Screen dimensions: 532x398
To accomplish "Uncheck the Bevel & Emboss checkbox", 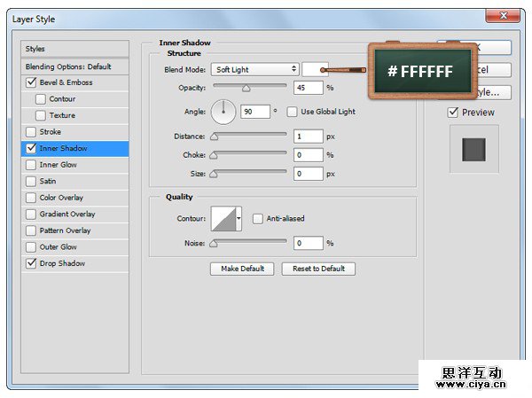I will point(32,82).
